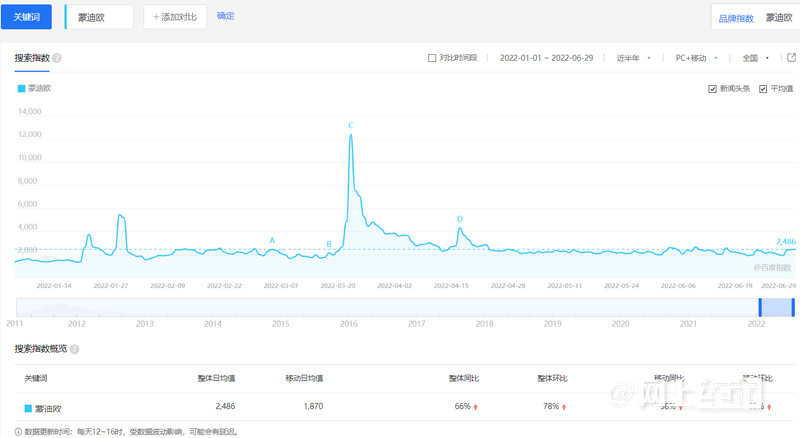Click year 2016 on the timeline overview
Viewport: 800px width, 438px height.
pos(348,324)
